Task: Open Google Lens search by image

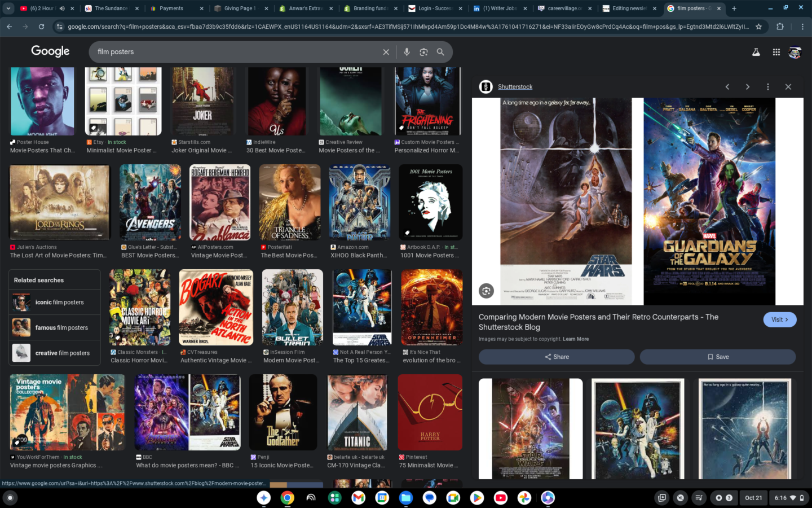Action: [x=423, y=52]
